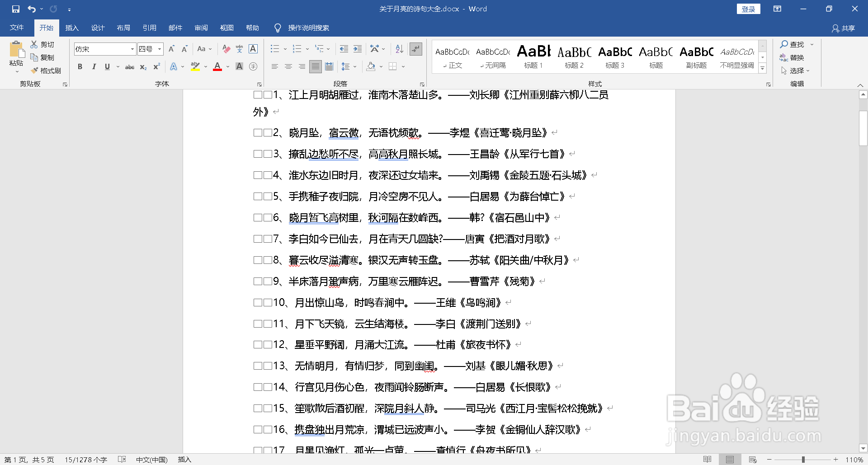The width and height of the screenshot is (868, 465).
Task: Click the 共享 share button
Action: (844, 28)
